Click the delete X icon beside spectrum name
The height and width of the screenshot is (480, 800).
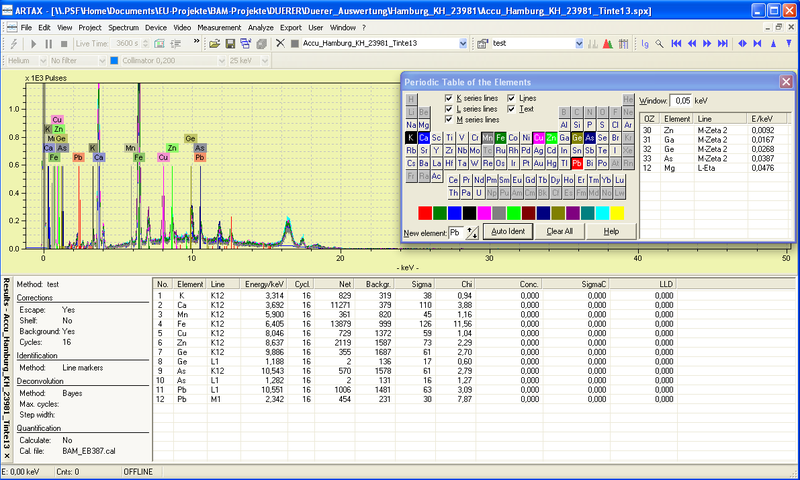pos(280,43)
